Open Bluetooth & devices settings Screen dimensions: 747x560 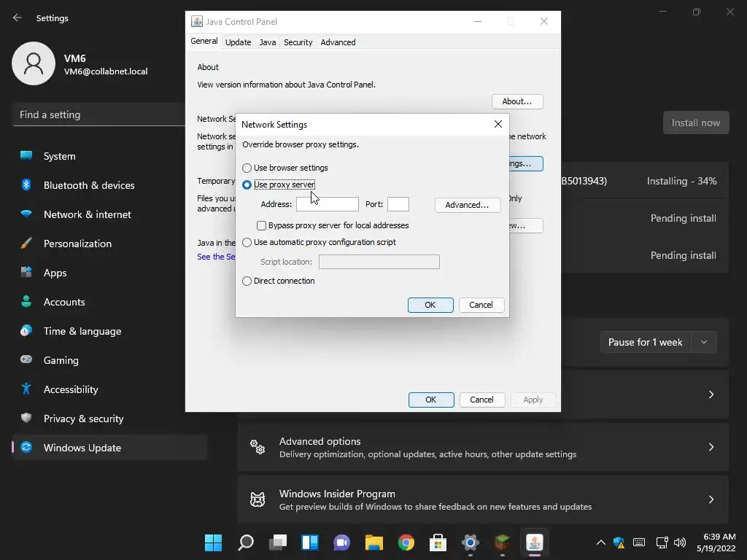(109, 185)
